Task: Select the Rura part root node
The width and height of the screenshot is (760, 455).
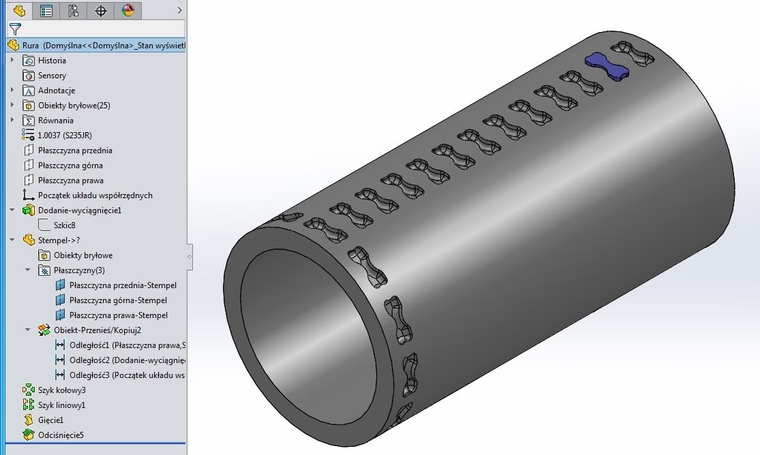Action: click(x=96, y=45)
